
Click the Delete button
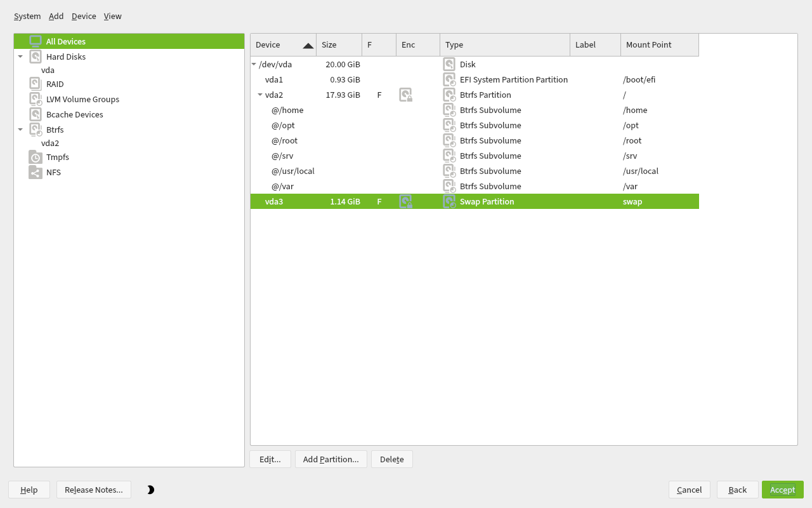coord(391,459)
